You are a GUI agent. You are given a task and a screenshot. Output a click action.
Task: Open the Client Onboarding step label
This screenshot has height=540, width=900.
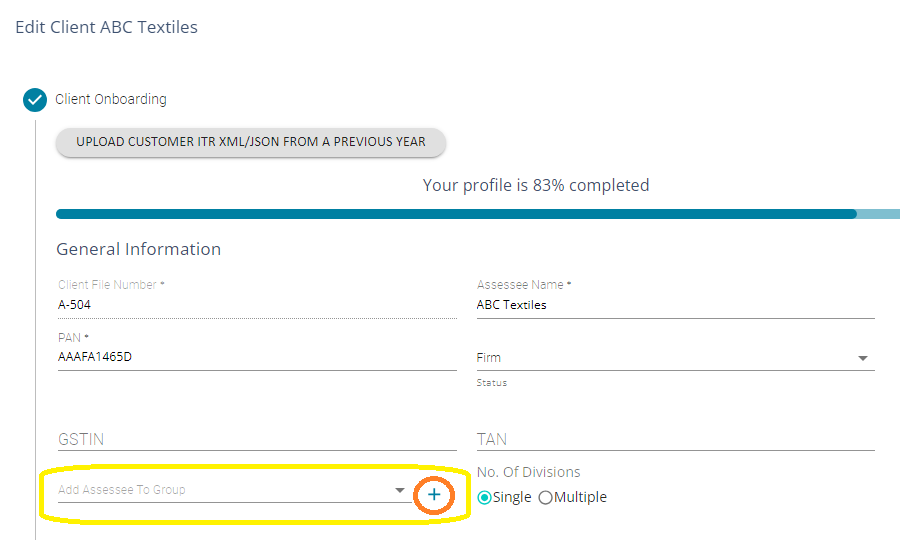pyautogui.click(x=111, y=100)
